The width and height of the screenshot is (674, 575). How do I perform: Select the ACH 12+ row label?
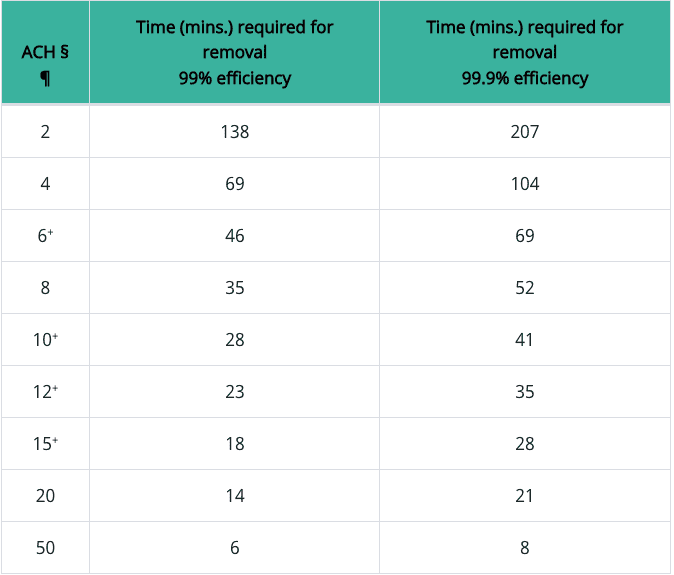(x=45, y=392)
